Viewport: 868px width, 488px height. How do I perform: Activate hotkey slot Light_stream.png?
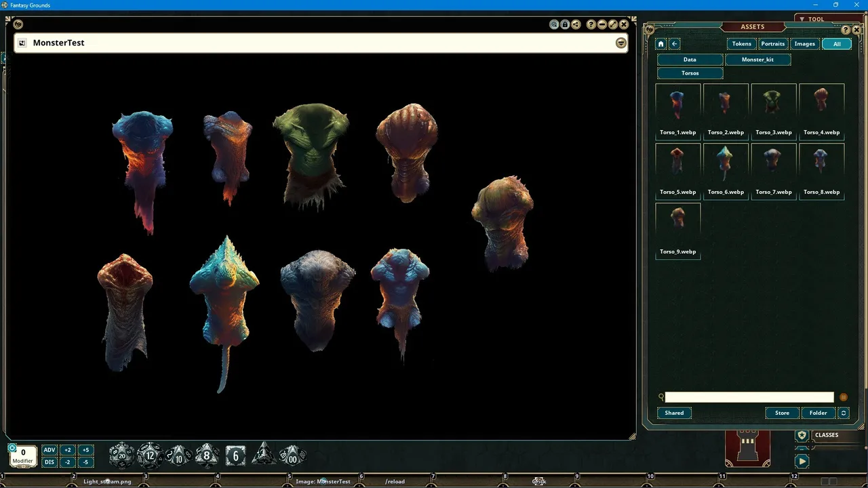[107, 481]
